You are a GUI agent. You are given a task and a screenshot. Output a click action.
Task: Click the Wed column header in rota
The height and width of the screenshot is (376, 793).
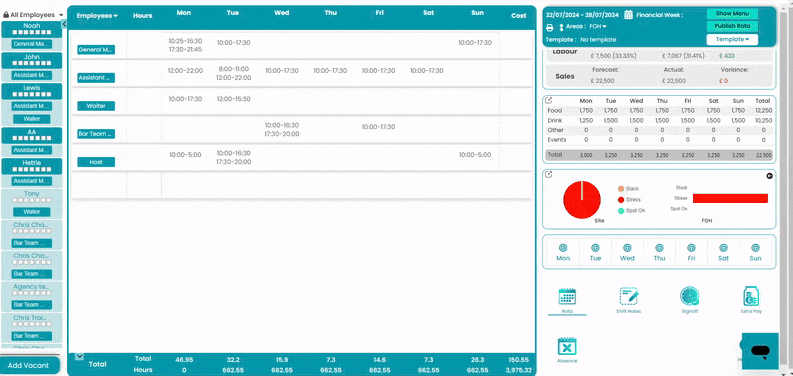pyautogui.click(x=282, y=13)
